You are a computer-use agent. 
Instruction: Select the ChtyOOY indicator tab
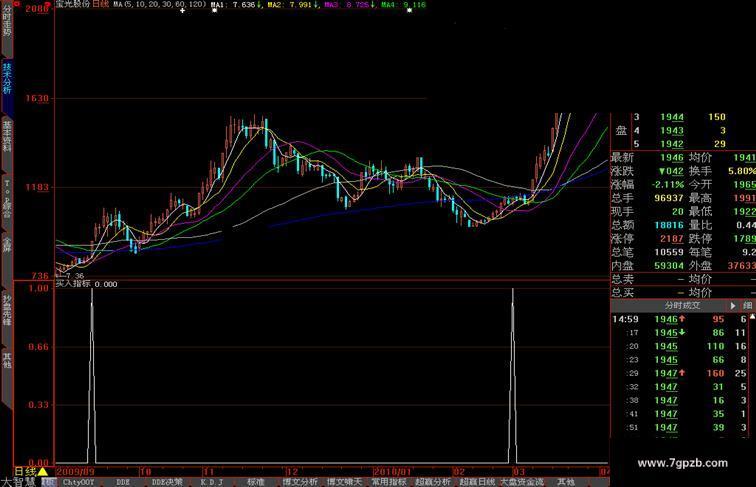[x=79, y=482]
